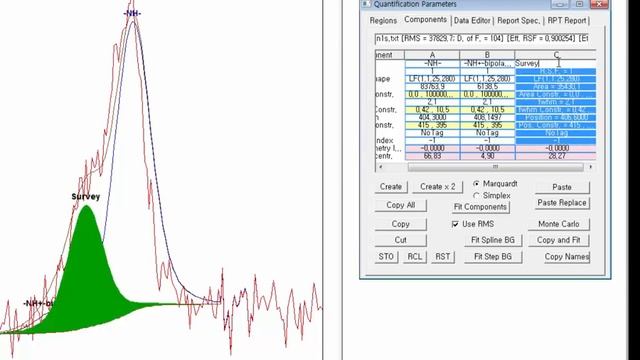Viewport: 640px width, 360px height.
Task: Select the Marquardt fitting method
Action: [x=476, y=184]
